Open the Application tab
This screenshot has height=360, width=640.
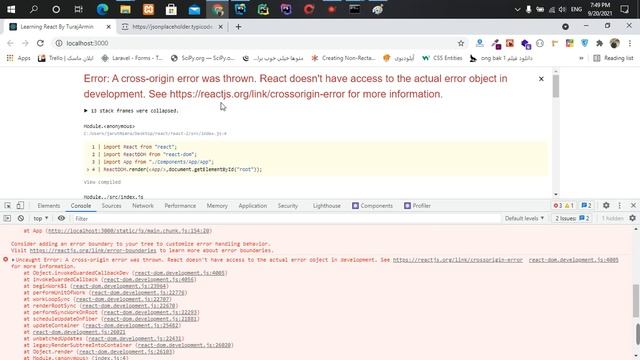[x=253, y=206]
